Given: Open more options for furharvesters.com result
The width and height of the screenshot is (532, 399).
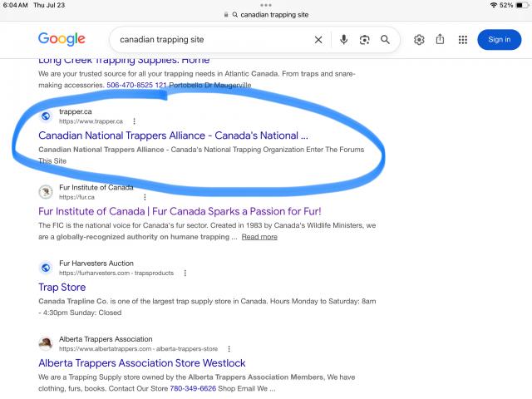Looking at the screenshot, I should pyautogui.click(x=185, y=273).
